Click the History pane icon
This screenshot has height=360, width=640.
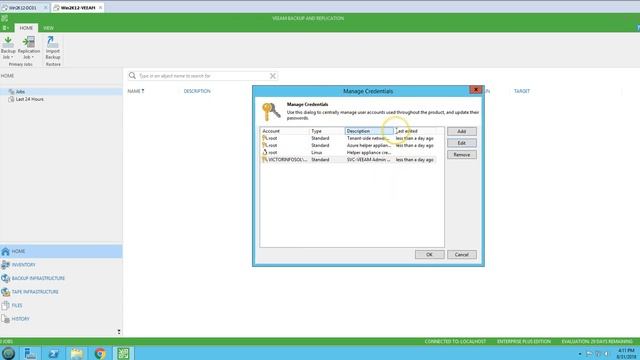click(5, 319)
